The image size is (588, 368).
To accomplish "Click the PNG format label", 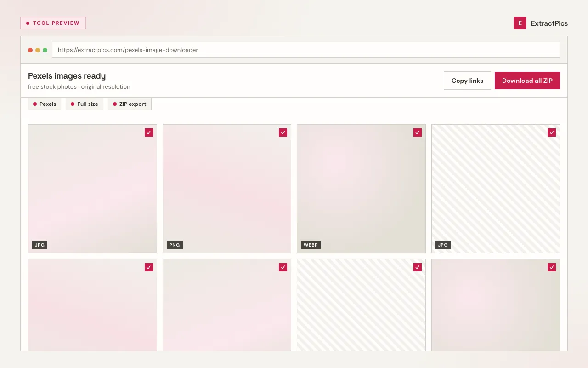I will coord(175,245).
